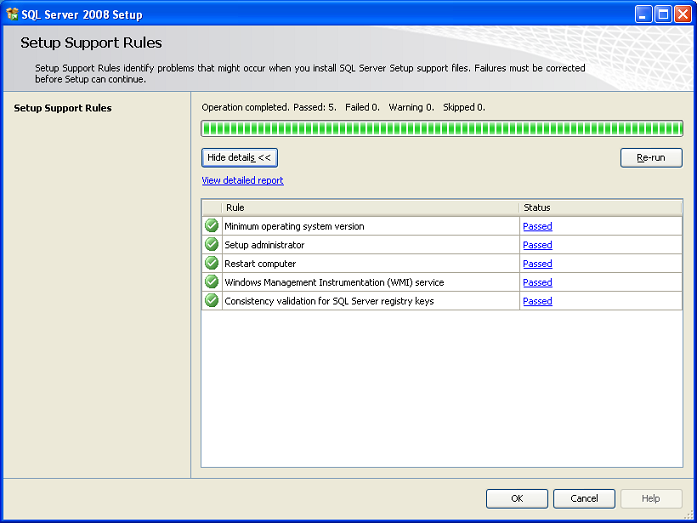This screenshot has width=697, height=523.
Task: Open Passed status for Minimum operating system version
Action: (537, 227)
